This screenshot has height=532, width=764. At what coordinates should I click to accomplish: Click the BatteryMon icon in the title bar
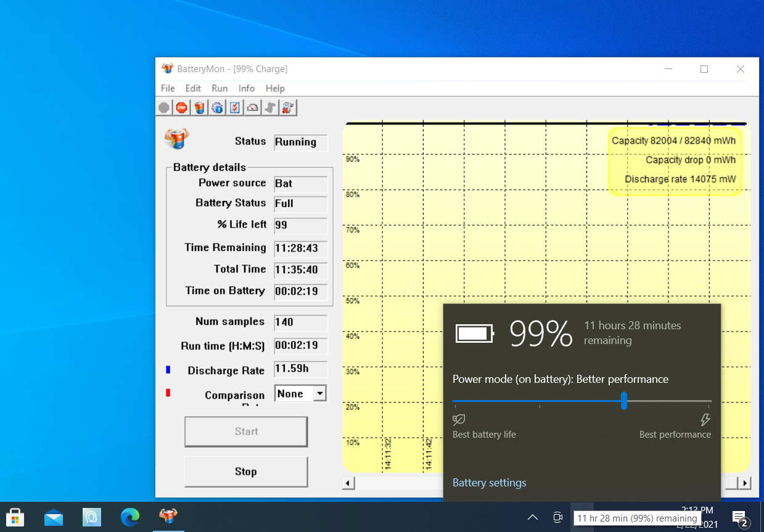coord(167,69)
